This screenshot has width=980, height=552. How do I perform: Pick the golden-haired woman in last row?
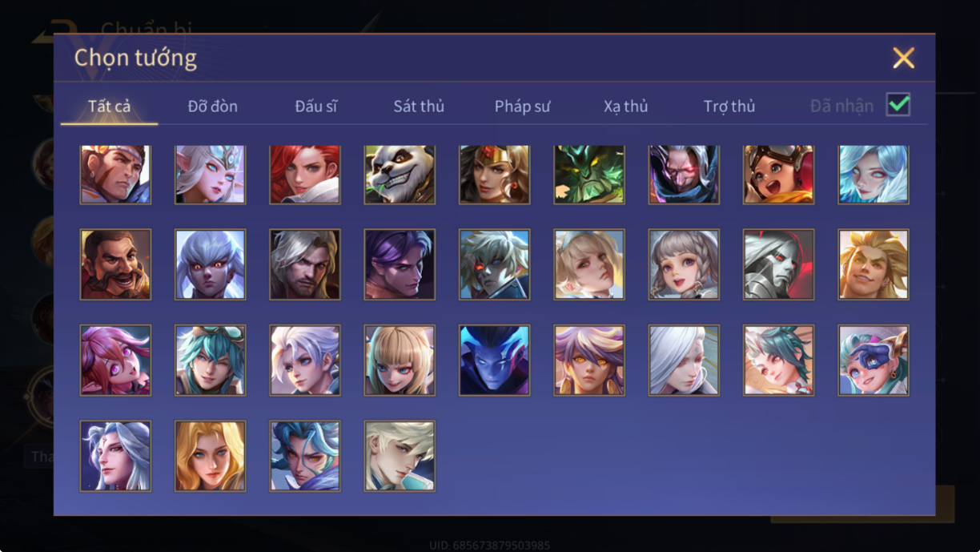click(211, 456)
